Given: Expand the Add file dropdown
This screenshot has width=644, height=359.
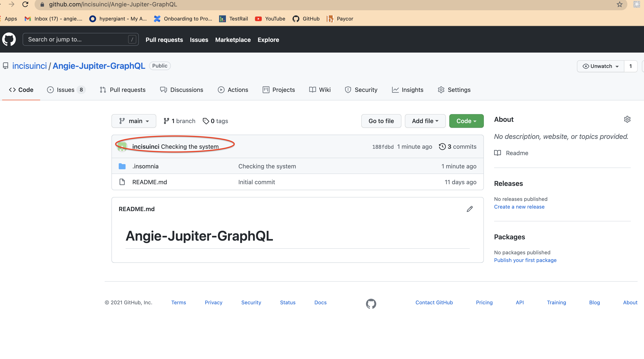Looking at the screenshot, I should tap(425, 121).
